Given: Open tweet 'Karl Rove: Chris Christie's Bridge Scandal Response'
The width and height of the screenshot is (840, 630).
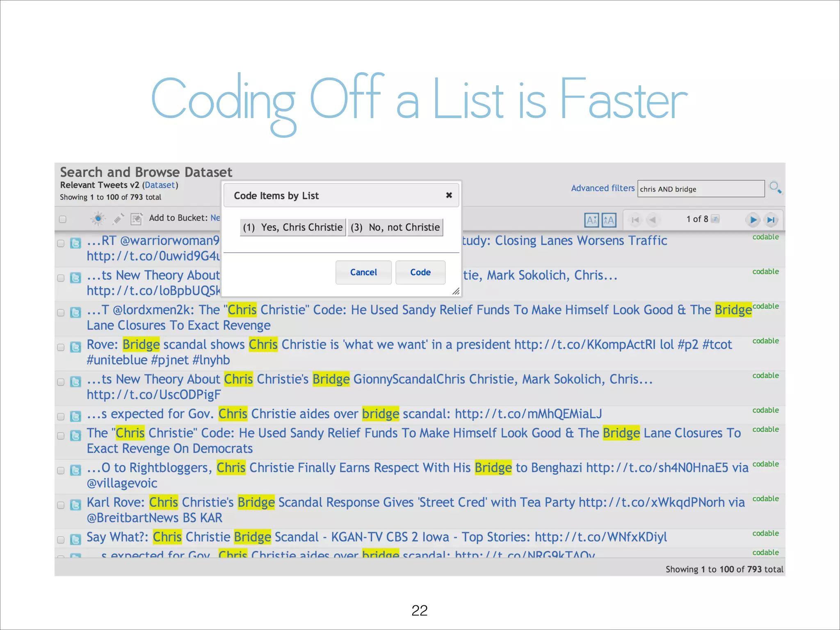Looking at the screenshot, I should point(415,510).
